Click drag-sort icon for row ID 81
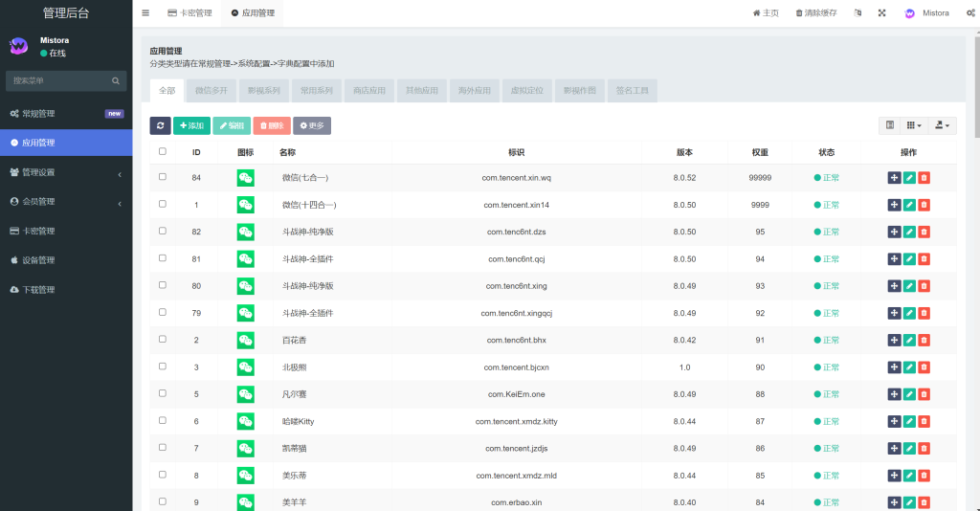Image resolution: width=980 pixels, height=511 pixels. (895, 258)
